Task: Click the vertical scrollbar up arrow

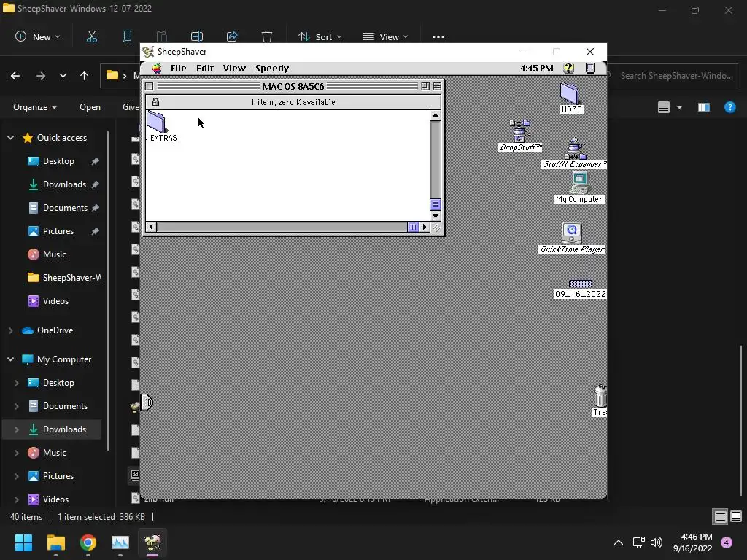Action: 436,116
